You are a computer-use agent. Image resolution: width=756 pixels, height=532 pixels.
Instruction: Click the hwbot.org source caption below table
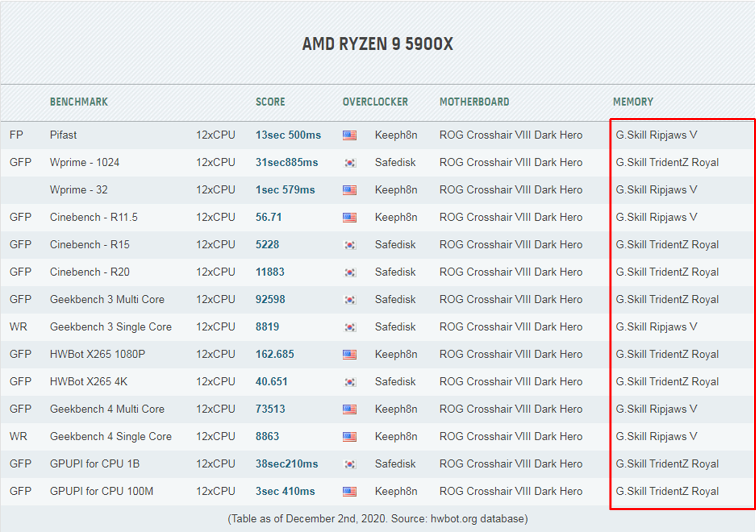click(378, 519)
